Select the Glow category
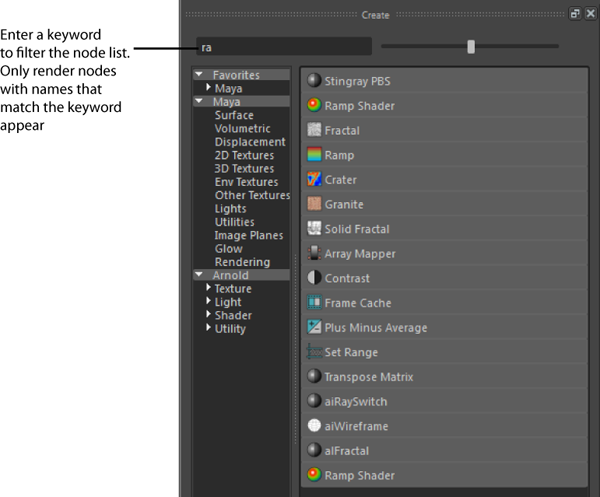Image resolution: width=600 pixels, height=497 pixels. (x=228, y=249)
